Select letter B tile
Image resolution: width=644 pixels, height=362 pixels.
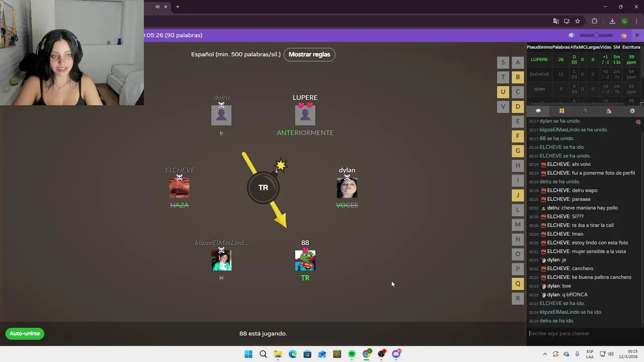pos(518,77)
